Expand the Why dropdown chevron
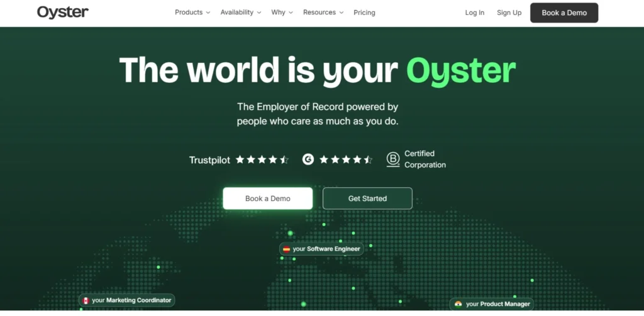This screenshot has width=644, height=316. (x=291, y=13)
